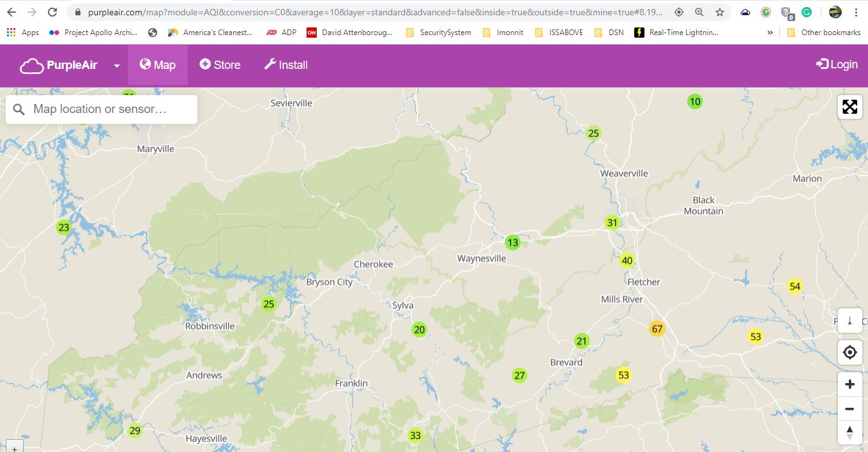Image resolution: width=868 pixels, height=452 pixels.
Task: Activate the show-my-location target icon
Action: (849, 352)
